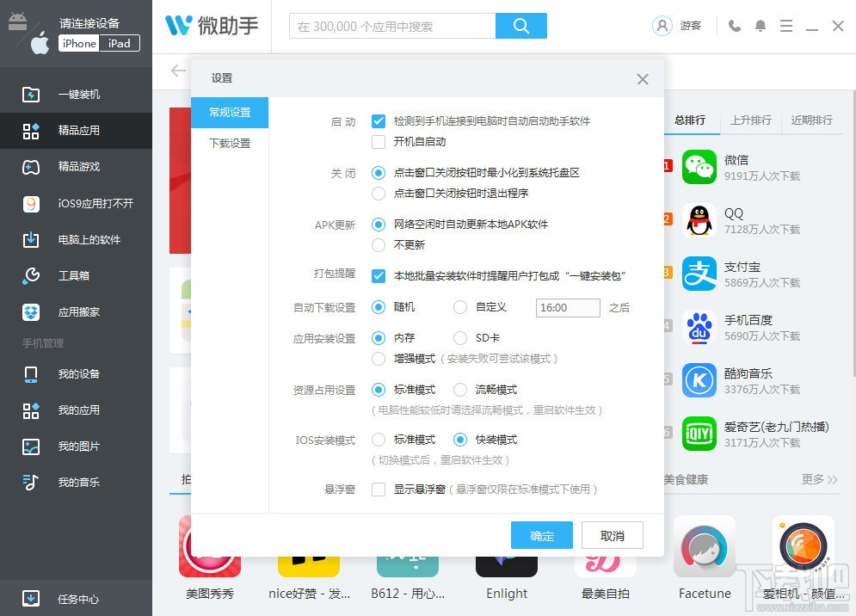Select 标准模式 for IOS install mode

tap(378, 439)
